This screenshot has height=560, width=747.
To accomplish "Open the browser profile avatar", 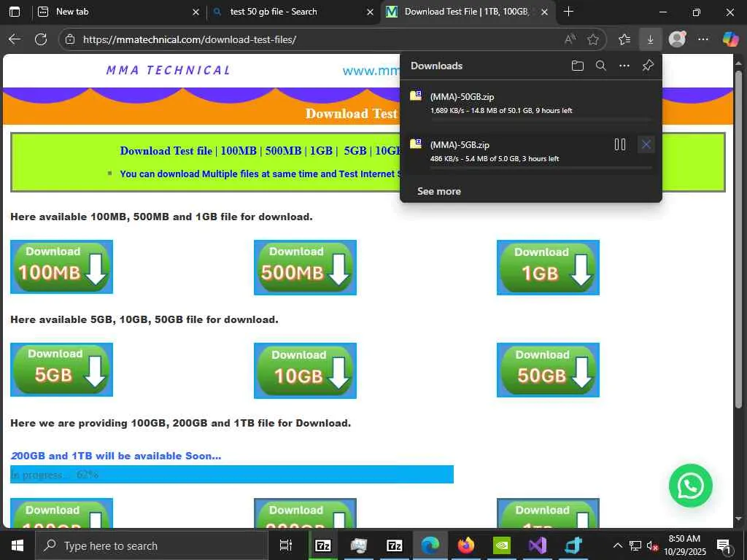I will tap(677, 39).
